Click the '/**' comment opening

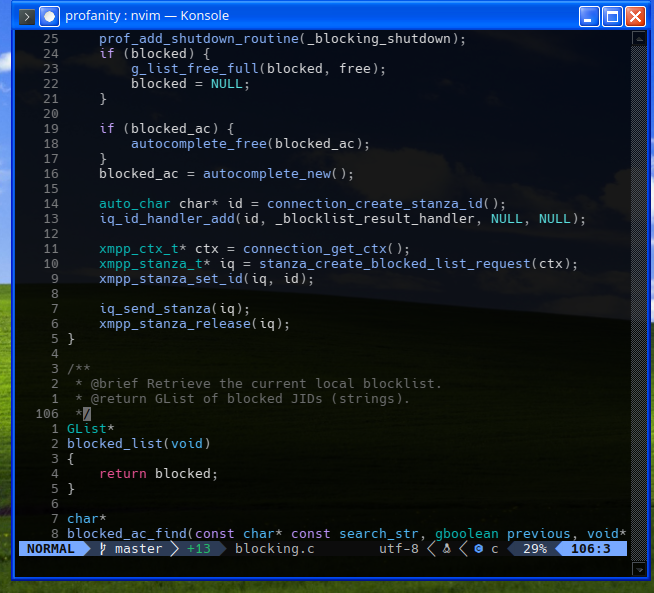(x=78, y=368)
